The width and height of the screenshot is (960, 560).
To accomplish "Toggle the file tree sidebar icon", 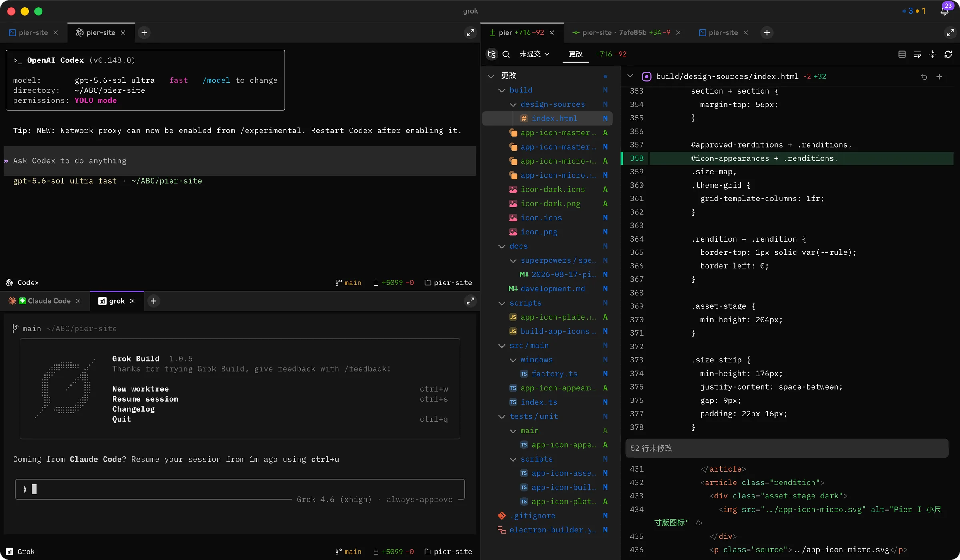I will coord(492,54).
